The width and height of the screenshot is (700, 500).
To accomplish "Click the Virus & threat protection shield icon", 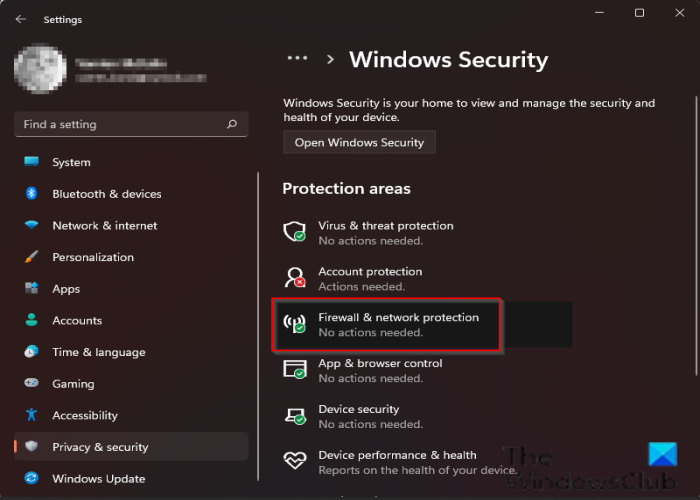I will [x=295, y=232].
